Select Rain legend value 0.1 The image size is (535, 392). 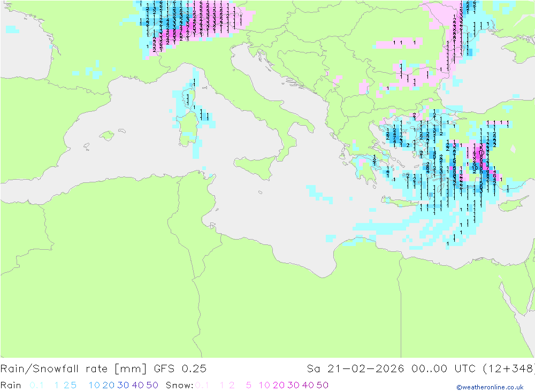[x=36, y=385]
